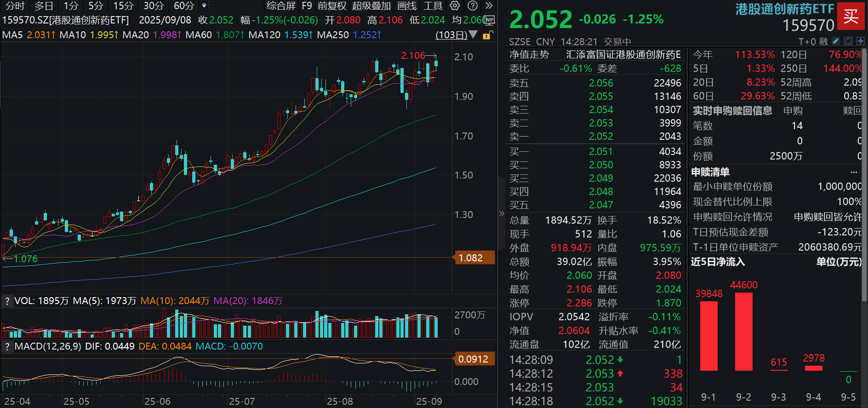Click the 9-2 net inflow red bar

(x=743, y=331)
